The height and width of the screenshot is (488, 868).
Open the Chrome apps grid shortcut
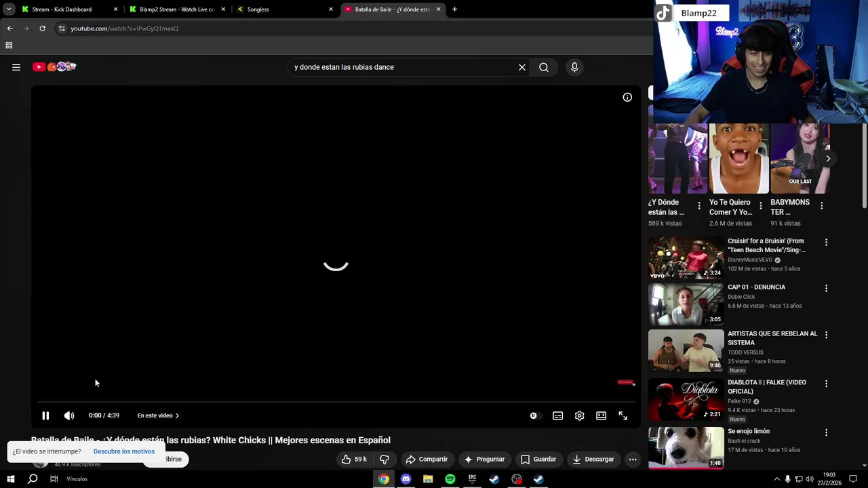(x=9, y=45)
